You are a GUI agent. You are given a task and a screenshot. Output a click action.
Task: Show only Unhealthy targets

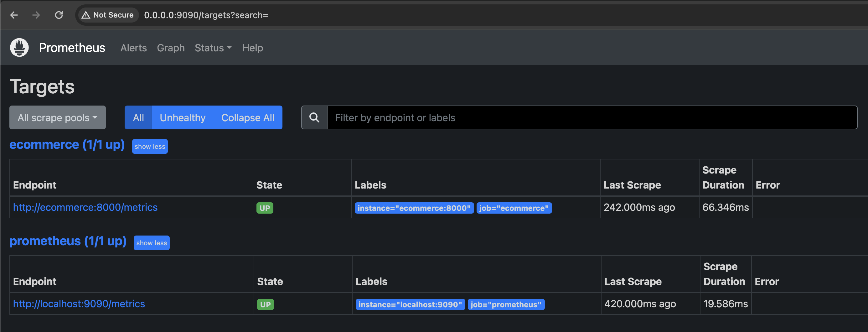point(183,117)
